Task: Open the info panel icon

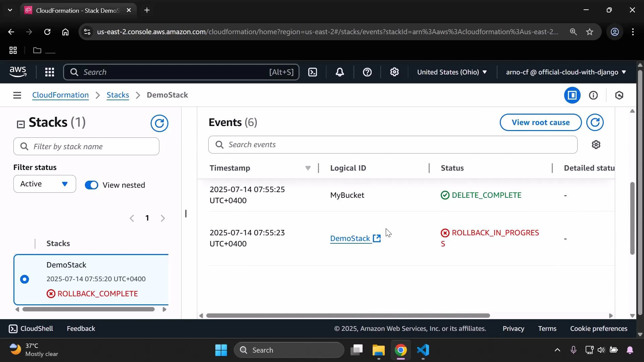Action: tap(593, 96)
